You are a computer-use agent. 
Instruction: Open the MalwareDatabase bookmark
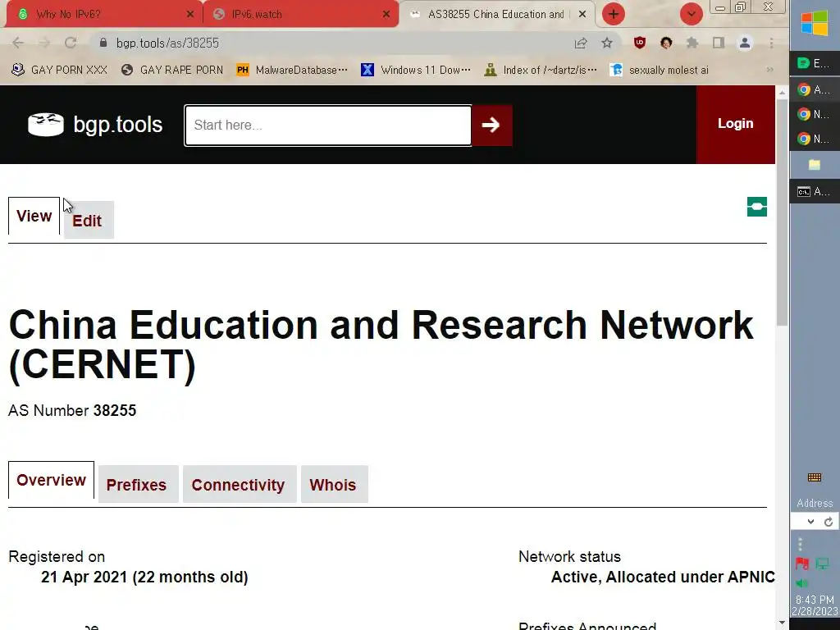click(292, 70)
